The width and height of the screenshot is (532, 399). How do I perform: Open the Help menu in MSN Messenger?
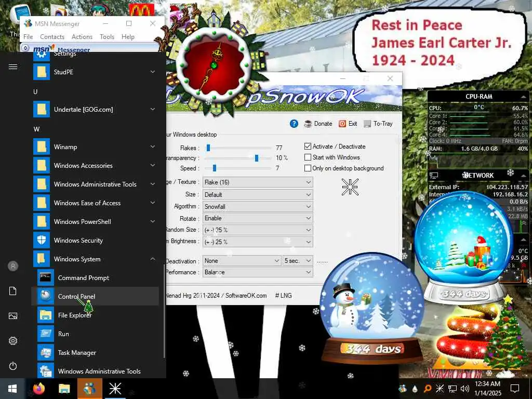[x=128, y=37]
